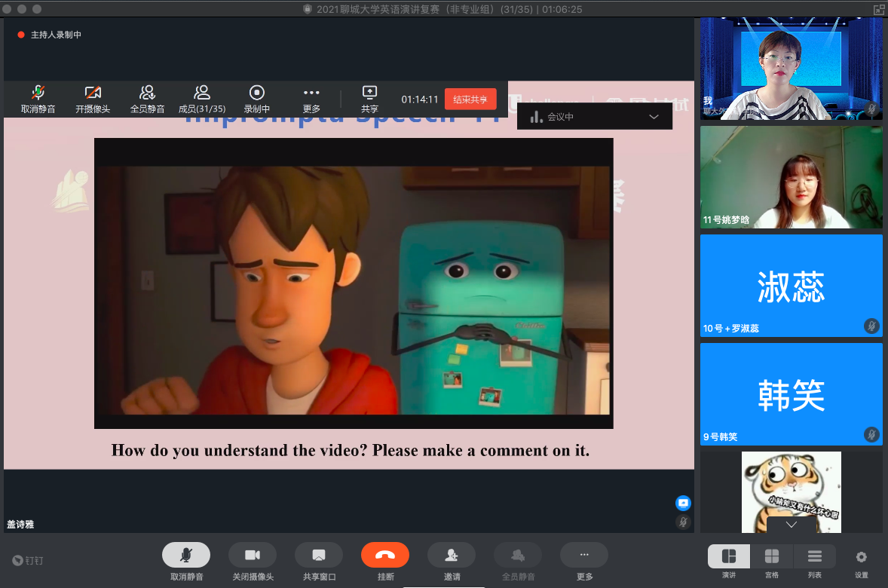The height and width of the screenshot is (588, 888).
Task: Click the 邀请 invite participant icon
Action: pyautogui.click(x=451, y=556)
